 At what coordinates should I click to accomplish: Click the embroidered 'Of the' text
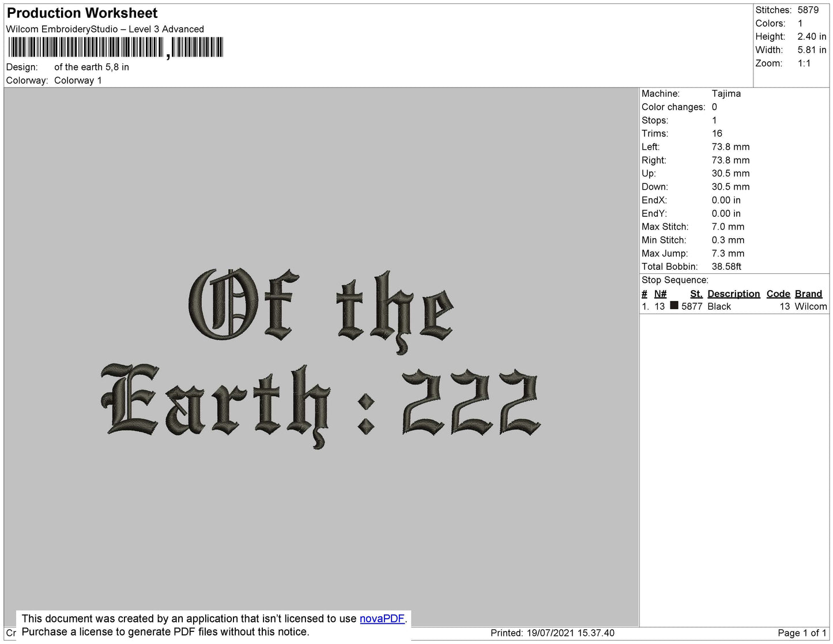(x=321, y=310)
